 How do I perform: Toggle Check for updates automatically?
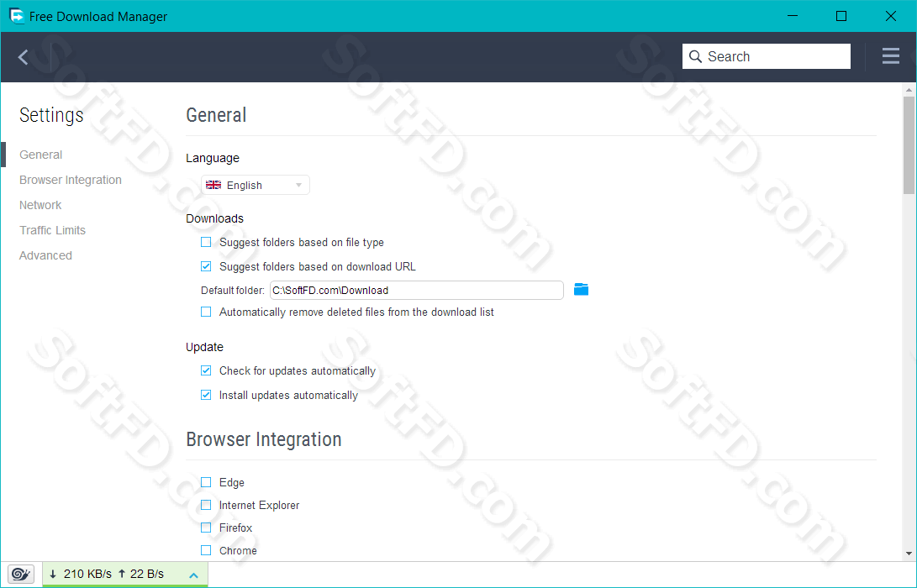point(206,370)
